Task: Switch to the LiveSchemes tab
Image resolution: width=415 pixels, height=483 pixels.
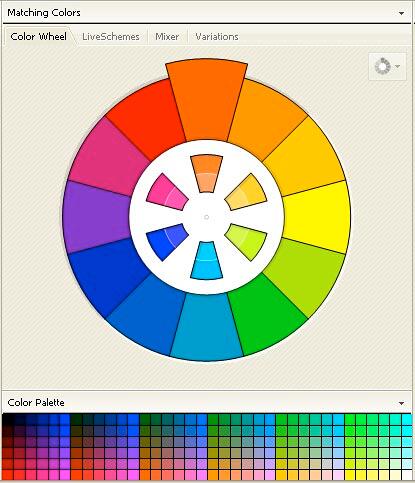Action: [111, 36]
